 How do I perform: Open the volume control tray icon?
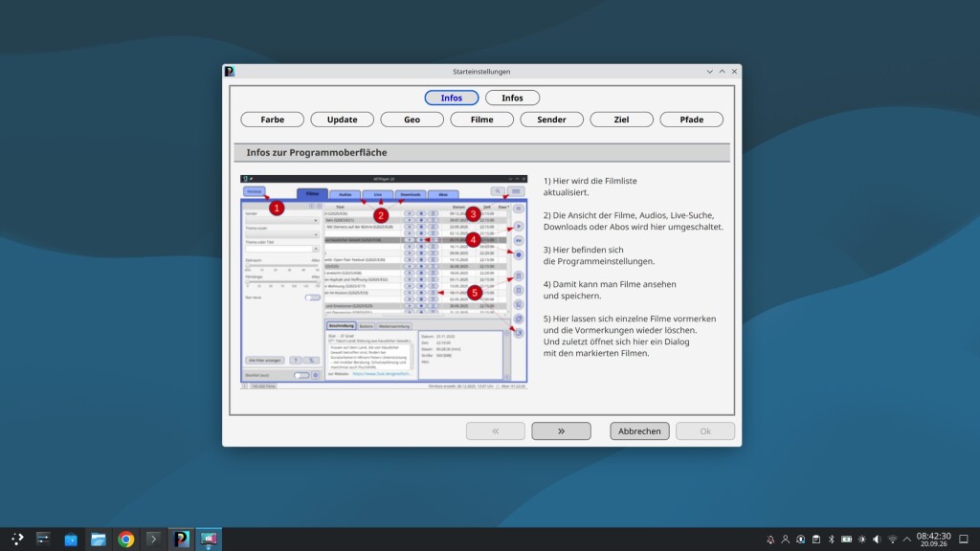877,540
